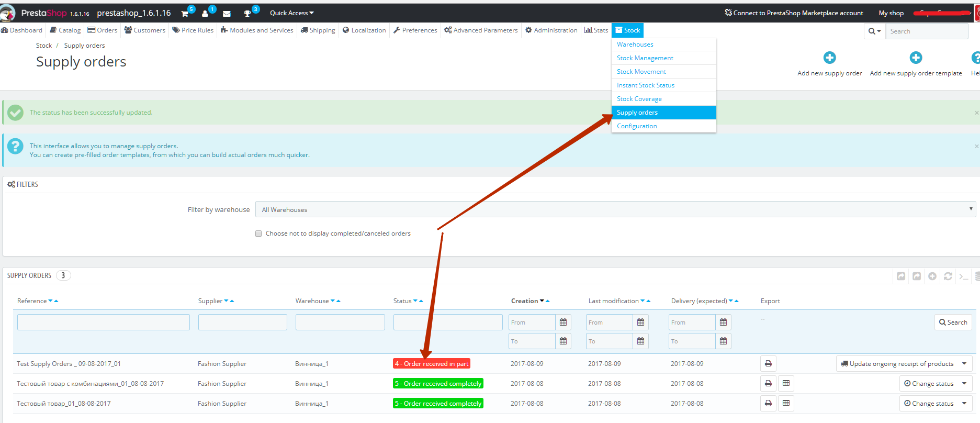Open the Shipping menu
Screen dimensions: 980x423
pyautogui.click(x=318, y=30)
